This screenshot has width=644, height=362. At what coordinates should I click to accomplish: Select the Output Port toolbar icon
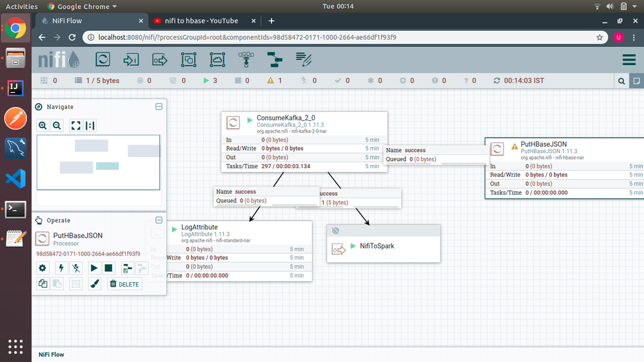[x=160, y=60]
